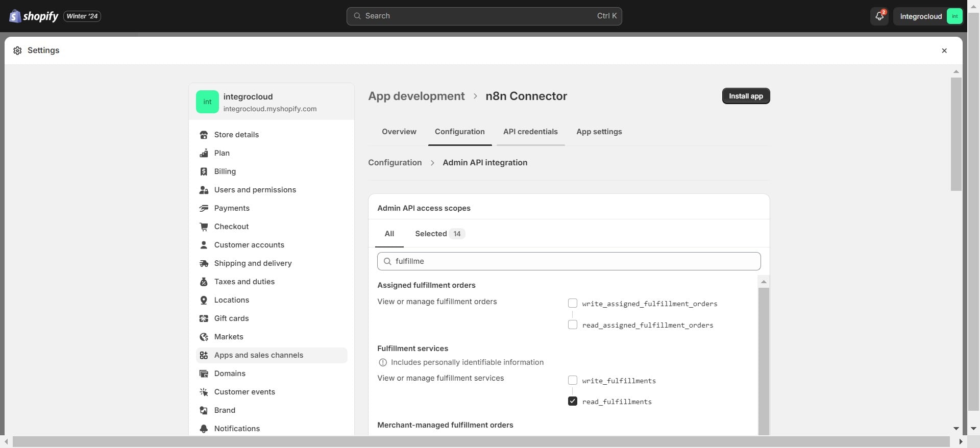Enable write_assigned_fulfillment_orders scope
The height and width of the screenshot is (448, 980).
[573, 303]
